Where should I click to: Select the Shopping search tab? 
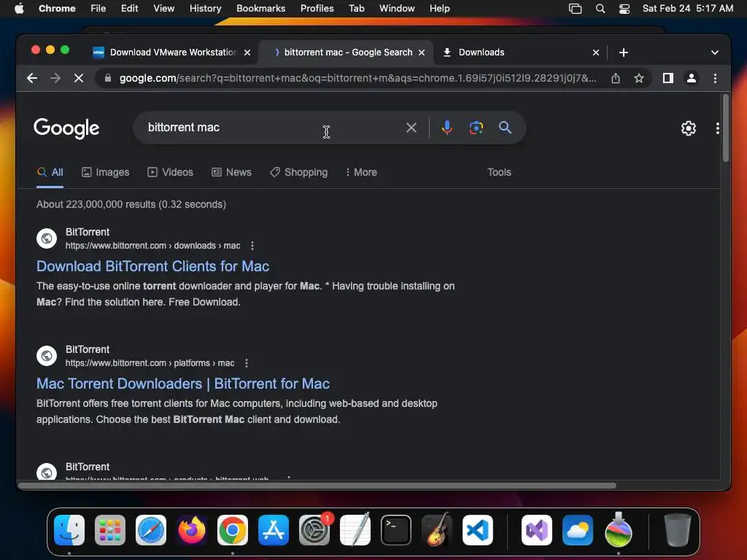(x=298, y=172)
